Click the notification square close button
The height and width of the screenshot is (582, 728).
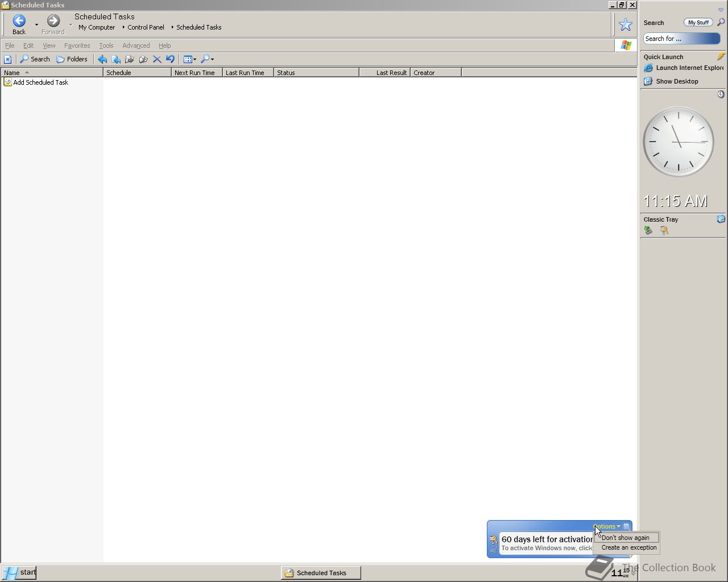[626, 526]
